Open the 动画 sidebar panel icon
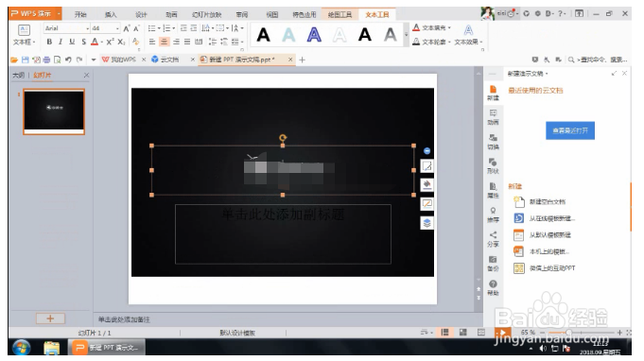Viewport: 644px width, 361px height. coord(493,117)
